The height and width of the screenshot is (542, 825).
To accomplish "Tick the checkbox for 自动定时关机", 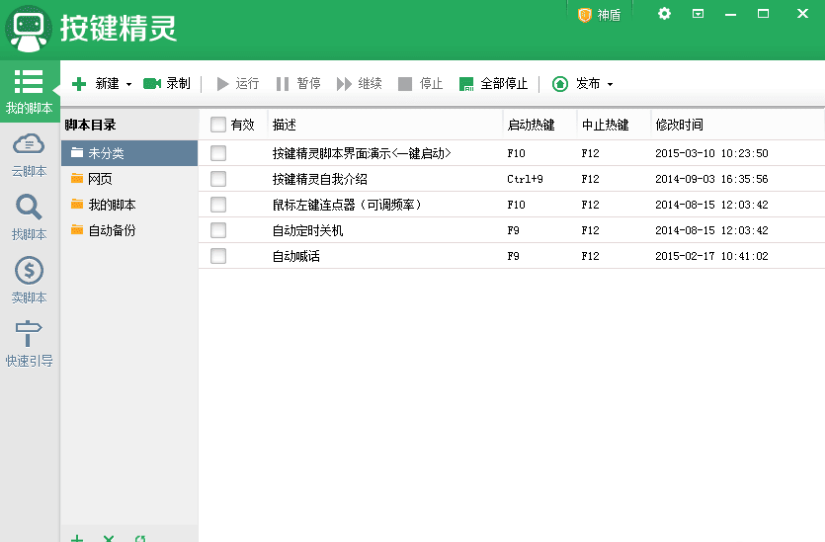I will click(x=218, y=230).
